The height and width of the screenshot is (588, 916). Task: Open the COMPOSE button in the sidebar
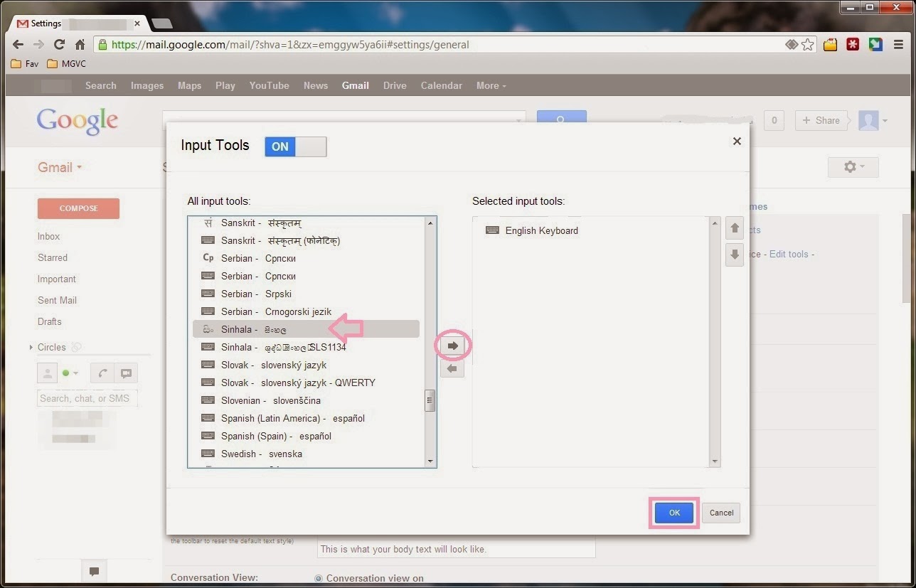[78, 208]
